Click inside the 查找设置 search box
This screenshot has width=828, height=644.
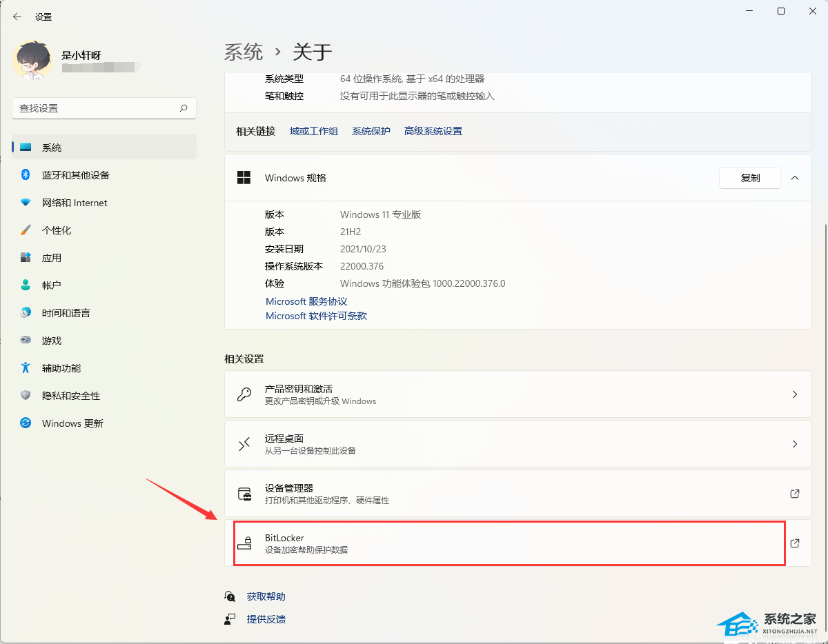[x=97, y=108]
